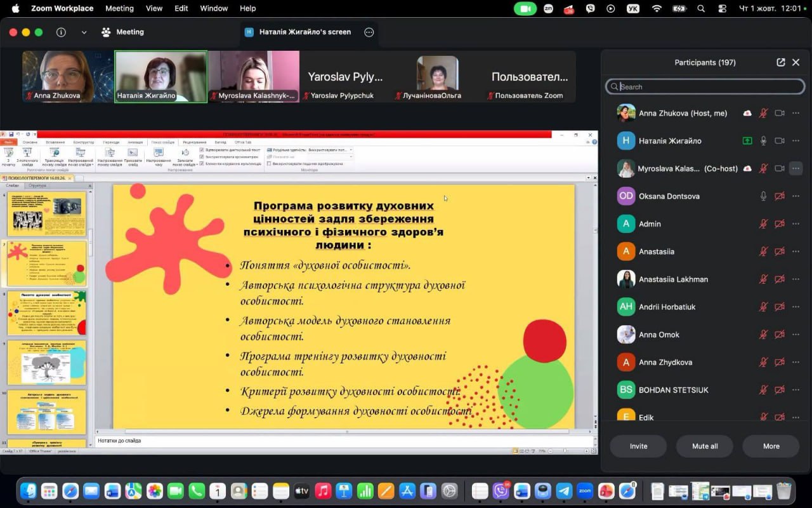Switch to 'Показ слайдів' ribbon tab

coord(163,142)
